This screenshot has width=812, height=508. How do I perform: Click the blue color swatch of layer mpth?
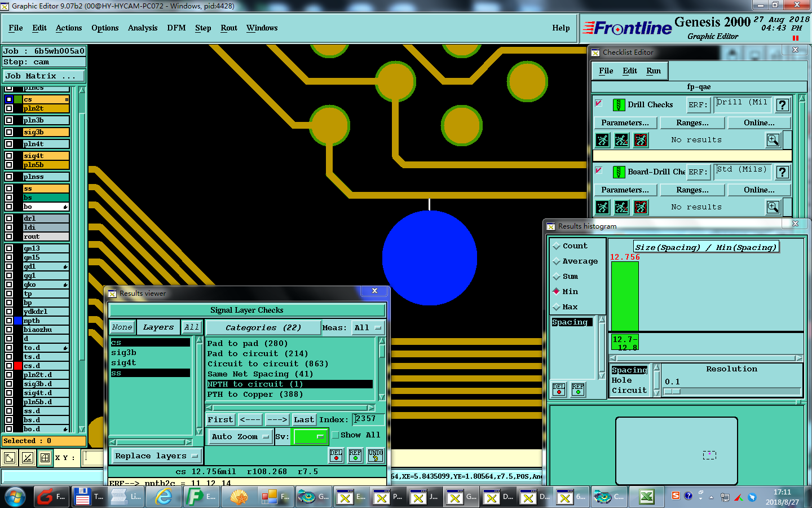click(18, 321)
